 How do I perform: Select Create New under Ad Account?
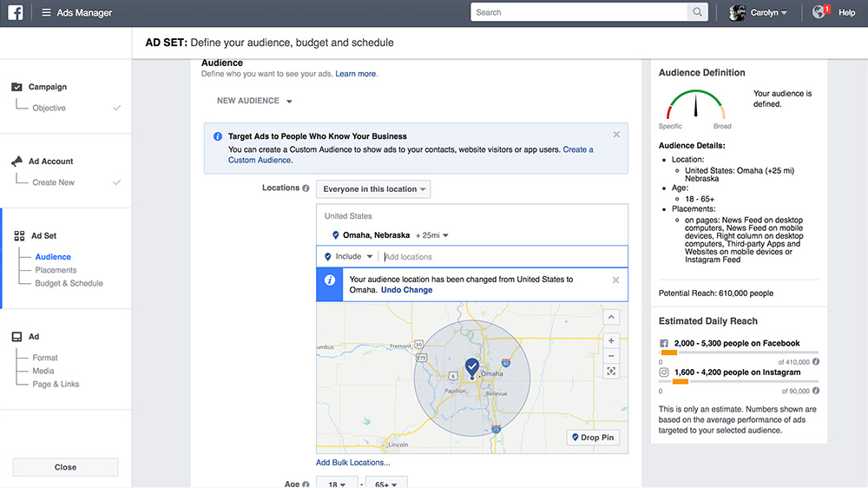(53, 182)
